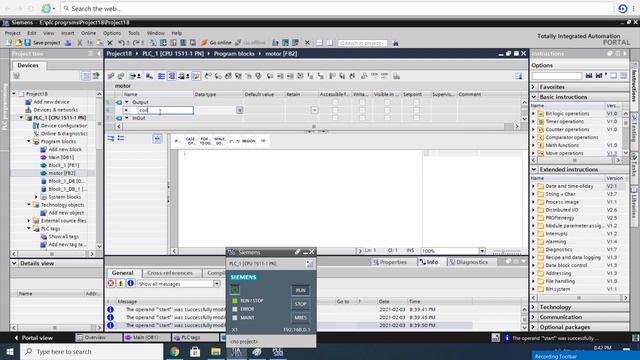Click RUN button in PLC simulator window
The height and width of the screenshot is (360, 640).
click(300, 290)
